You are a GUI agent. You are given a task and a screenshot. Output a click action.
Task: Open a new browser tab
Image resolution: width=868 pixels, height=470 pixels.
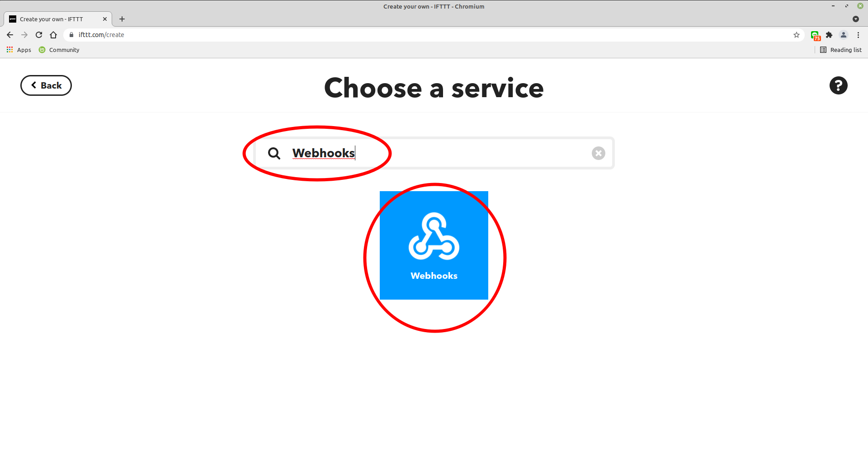pyautogui.click(x=122, y=19)
